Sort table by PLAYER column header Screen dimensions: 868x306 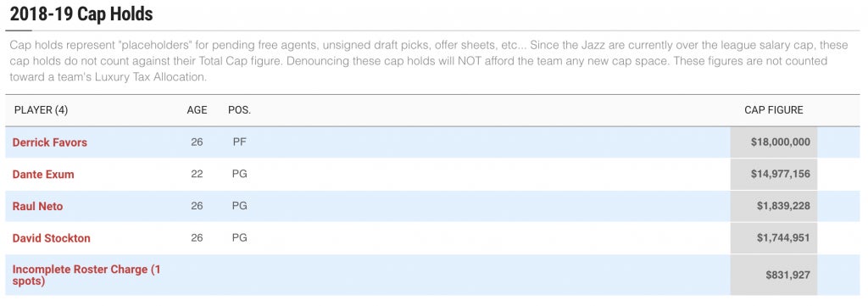coord(41,110)
